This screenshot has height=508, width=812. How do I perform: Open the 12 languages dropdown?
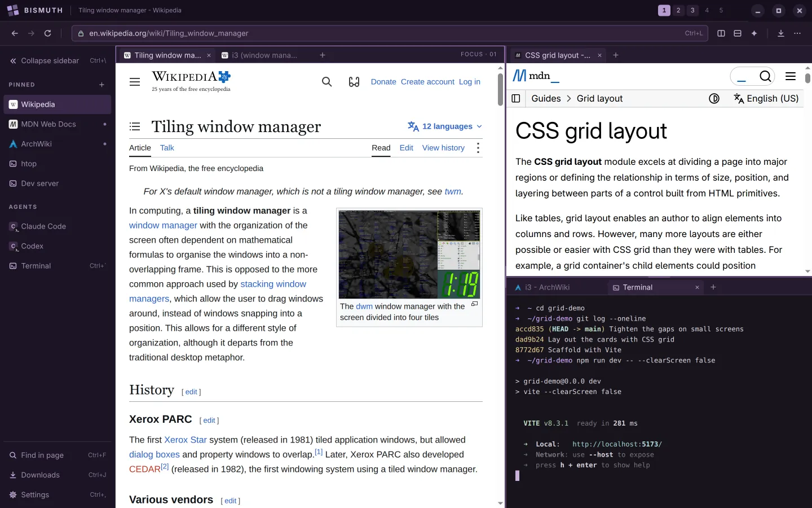tap(445, 126)
